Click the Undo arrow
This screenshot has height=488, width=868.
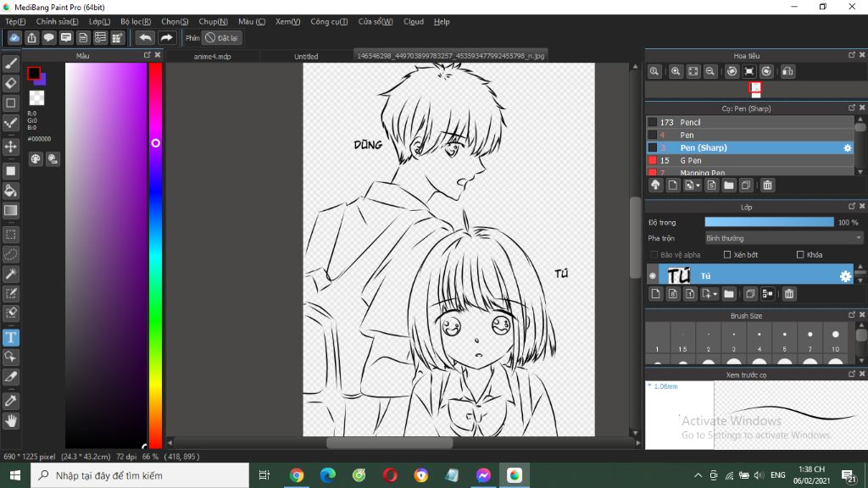145,37
